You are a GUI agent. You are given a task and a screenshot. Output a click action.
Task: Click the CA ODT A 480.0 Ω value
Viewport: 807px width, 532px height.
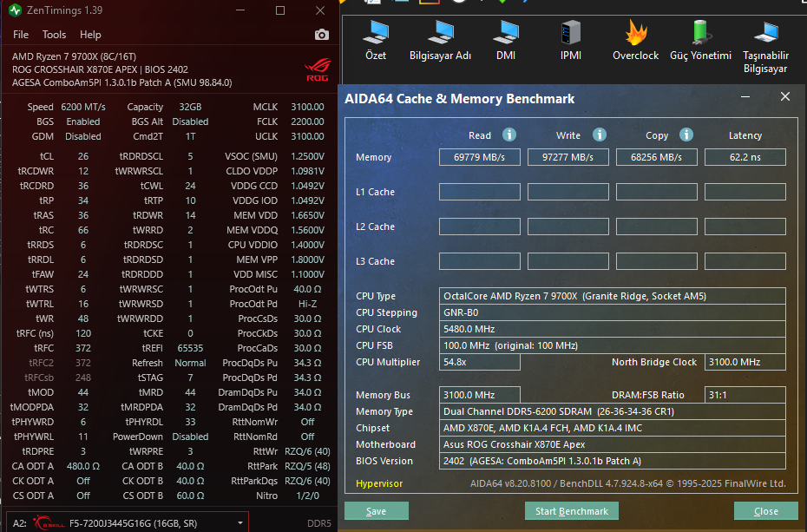click(82, 466)
